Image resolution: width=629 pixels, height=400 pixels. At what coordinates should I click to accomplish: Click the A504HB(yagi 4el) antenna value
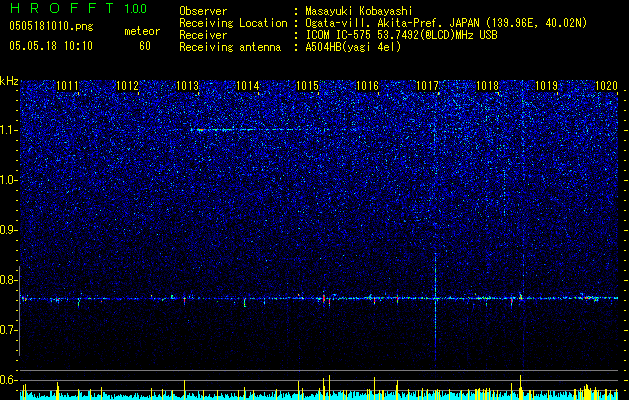[353, 47]
